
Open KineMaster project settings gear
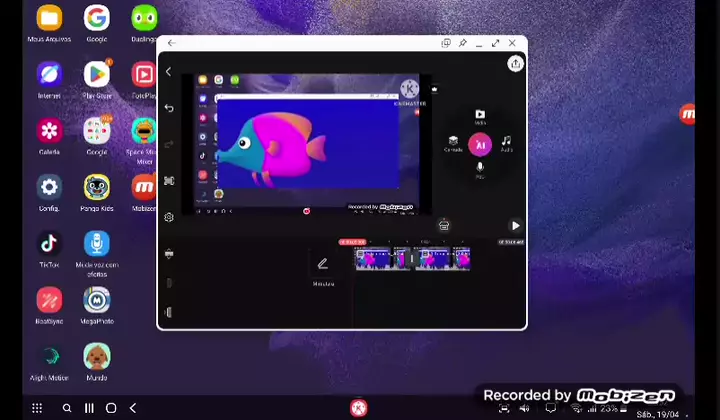pyautogui.click(x=169, y=217)
